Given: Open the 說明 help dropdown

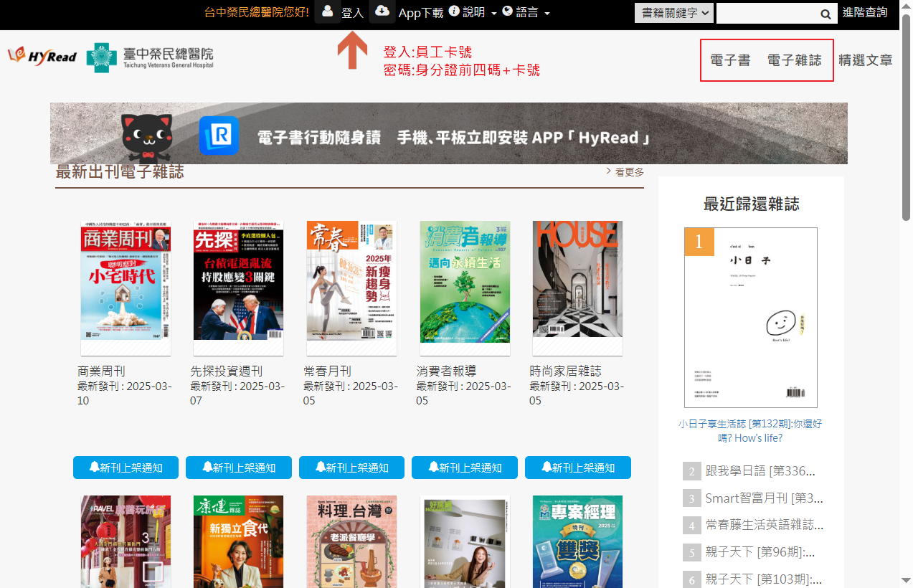Looking at the screenshot, I should point(473,12).
